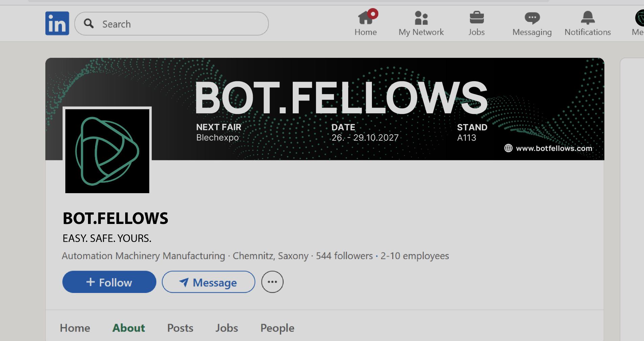Switch to the Posts tab
Viewport: 644px width, 341px height.
180,328
